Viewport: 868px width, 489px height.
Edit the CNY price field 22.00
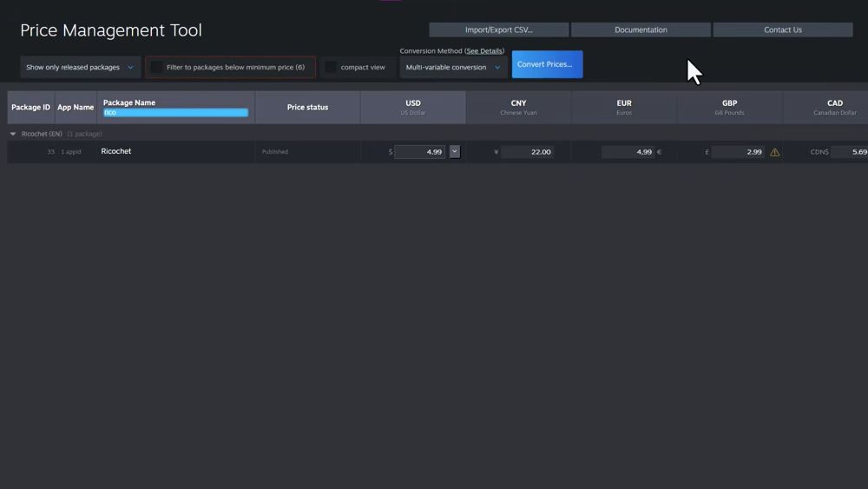[x=528, y=152]
